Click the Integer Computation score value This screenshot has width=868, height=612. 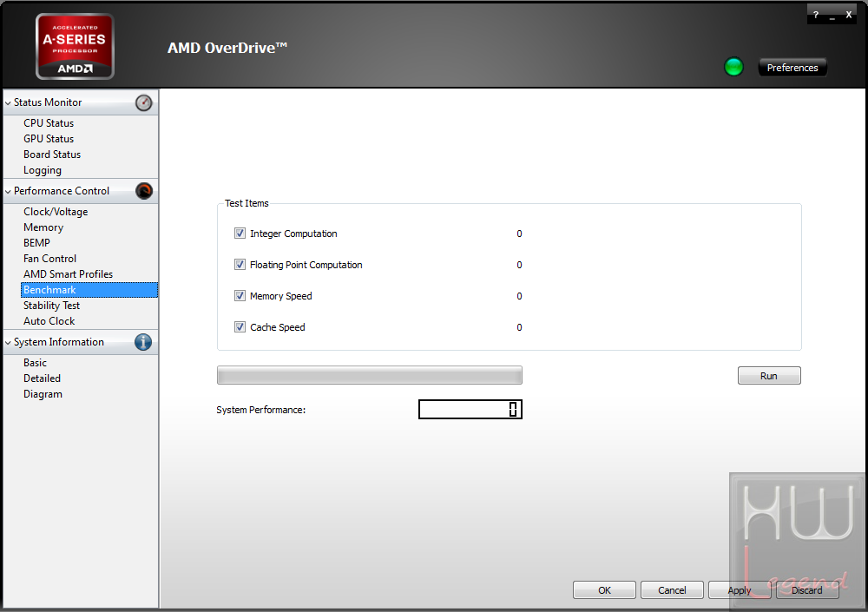click(519, 234)
